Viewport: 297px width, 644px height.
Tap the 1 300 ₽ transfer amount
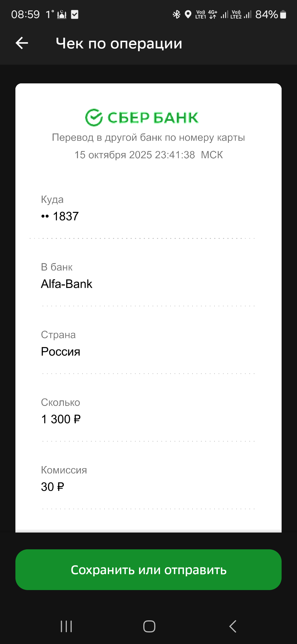point(61,419)
